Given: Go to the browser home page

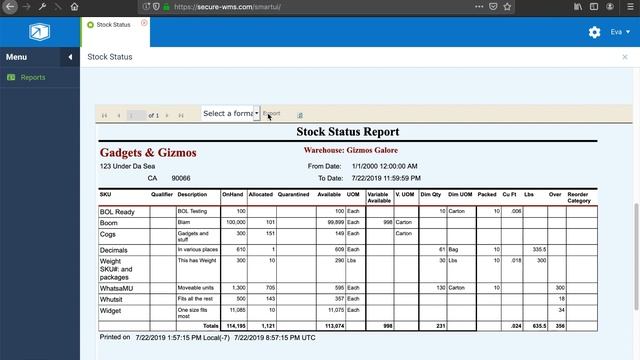Looking at the screenshot, I should pos(74,7).
